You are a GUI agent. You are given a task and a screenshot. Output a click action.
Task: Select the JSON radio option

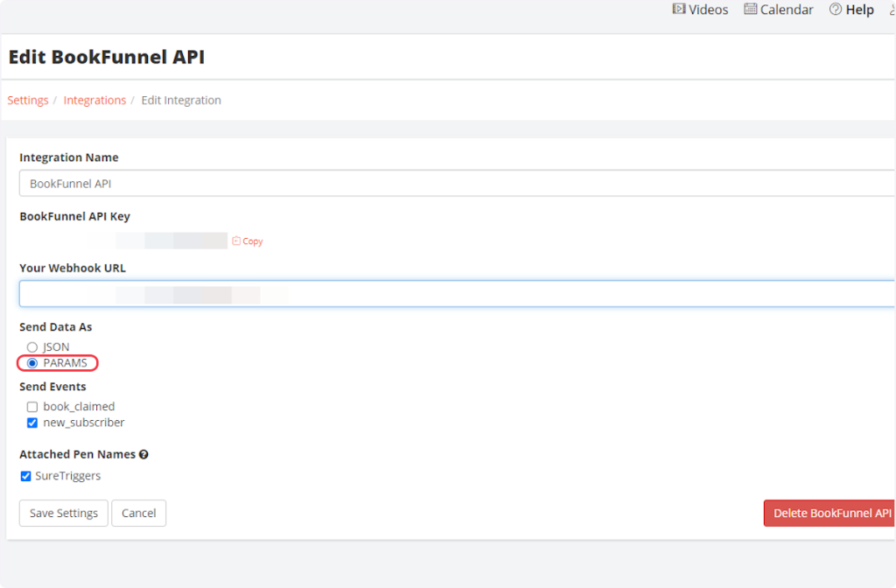[32, 347]
